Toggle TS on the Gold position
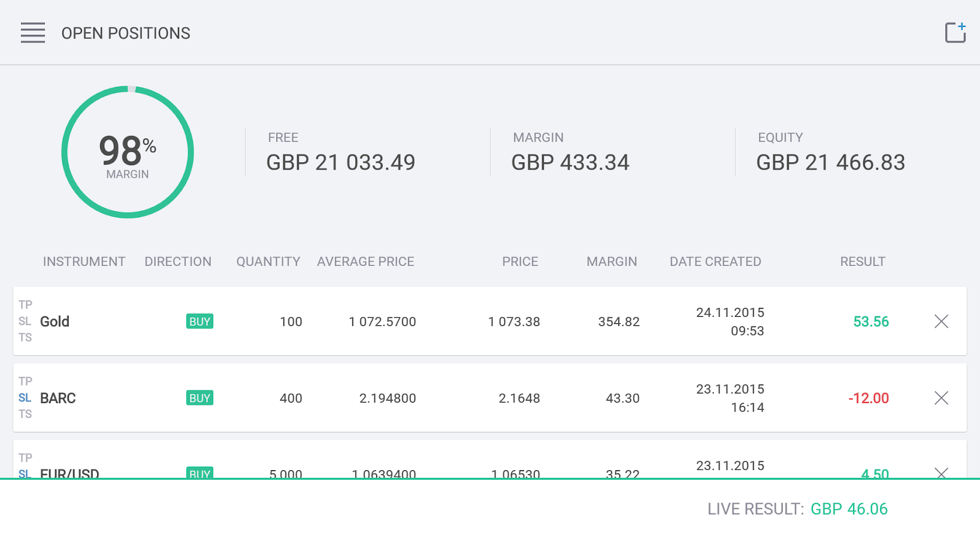This screenshot has height=539, width=980. (x=25, y=338)
